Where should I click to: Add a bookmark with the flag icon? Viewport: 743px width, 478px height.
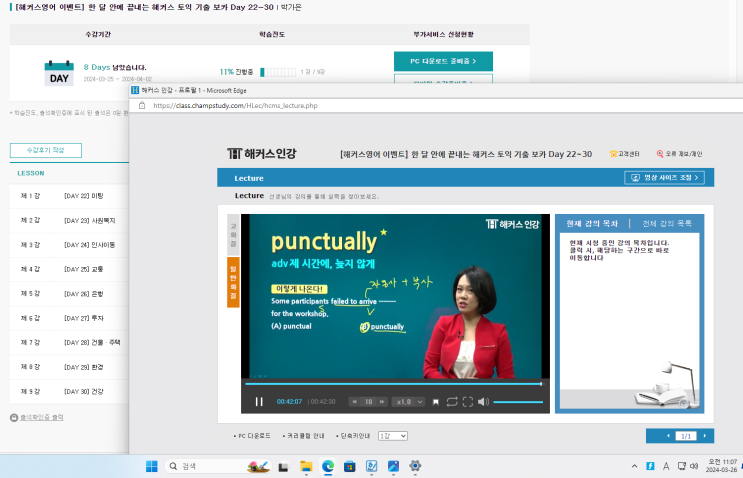point(435,402)
